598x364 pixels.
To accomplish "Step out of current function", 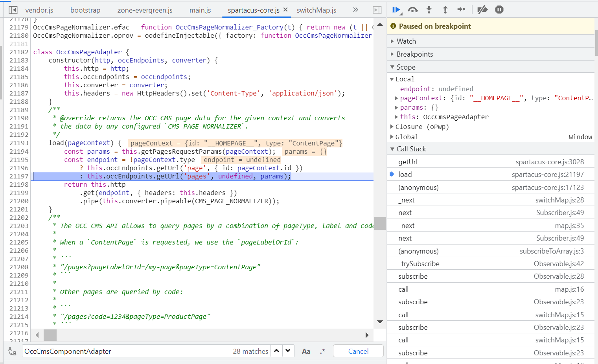I will coord(445,10).
